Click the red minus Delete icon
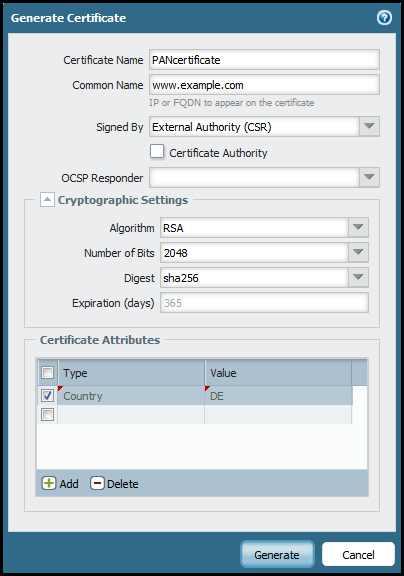 click(97, 483)
